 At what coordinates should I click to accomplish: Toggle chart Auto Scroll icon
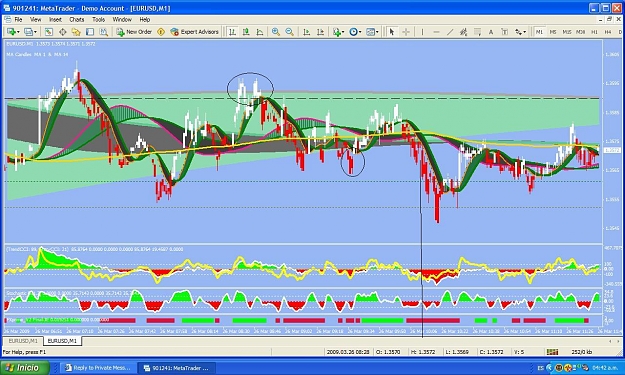coord(307,32)
